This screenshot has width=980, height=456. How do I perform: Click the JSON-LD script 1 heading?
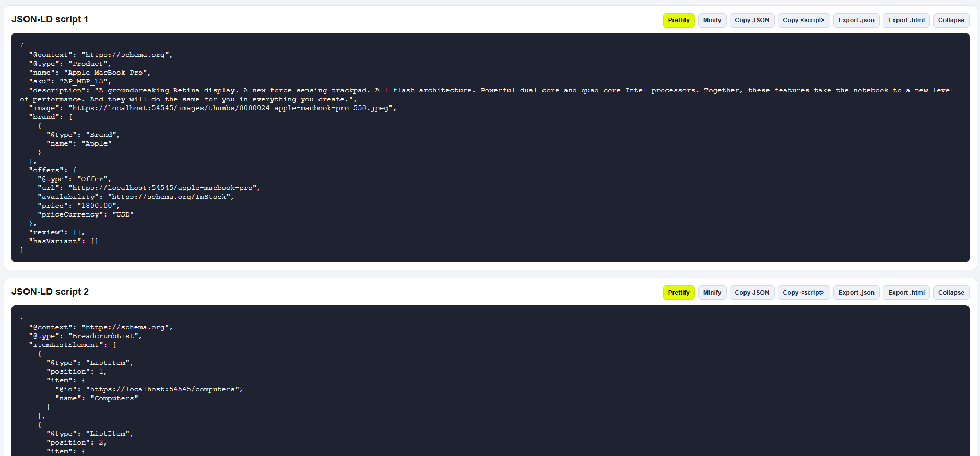50,19
